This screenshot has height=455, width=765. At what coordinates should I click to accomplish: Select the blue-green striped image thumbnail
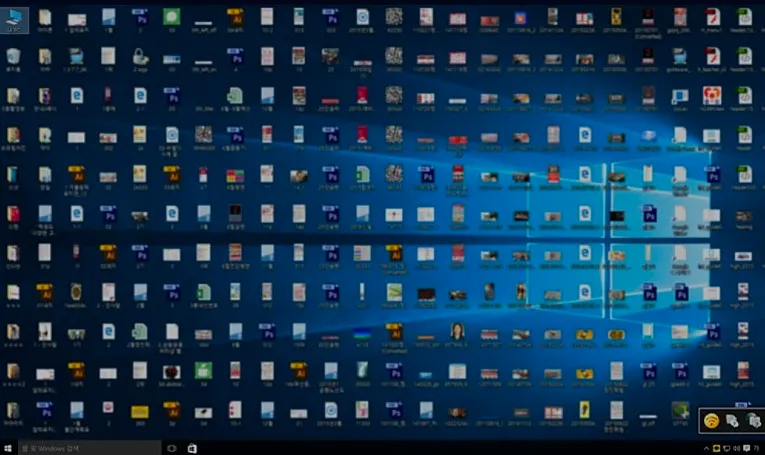(362, 336)
